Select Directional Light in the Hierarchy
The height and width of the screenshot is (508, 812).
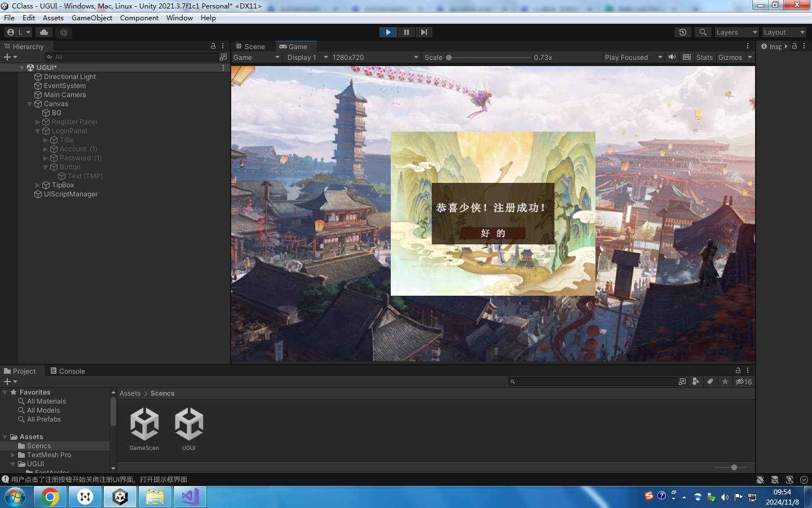[x=70, y=77]
